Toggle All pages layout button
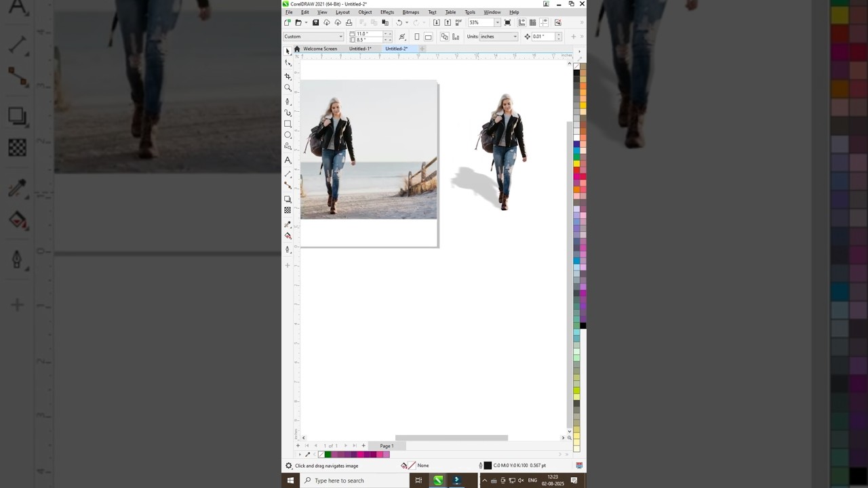 click(x=444, y=37)
